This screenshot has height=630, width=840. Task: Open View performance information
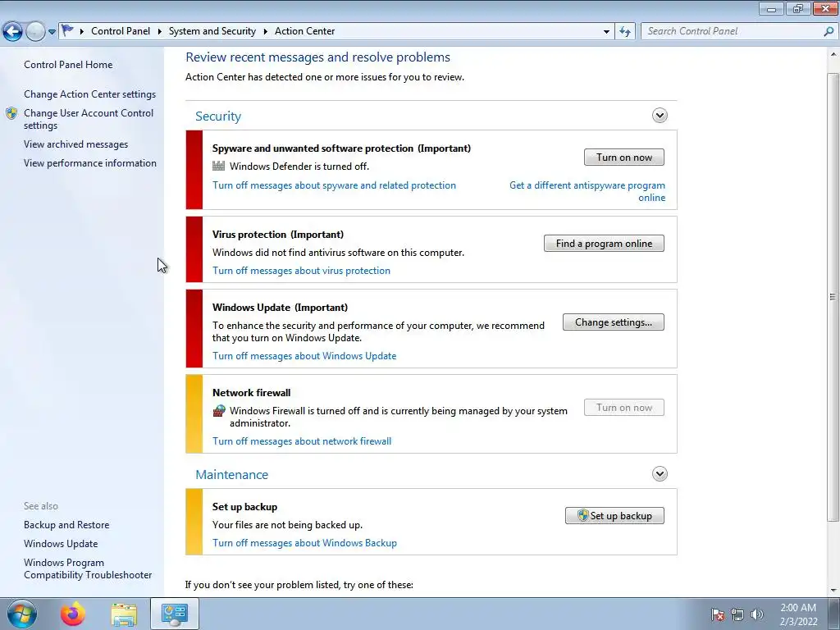(90, 163)
